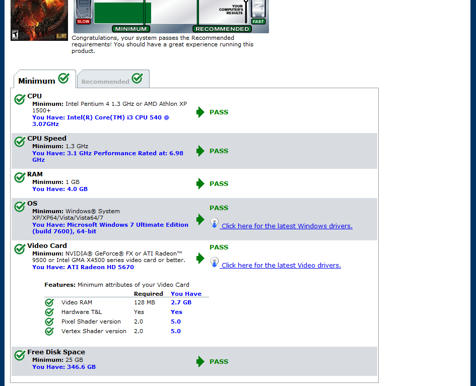
Task: Click the 5.0 Vertex Shader value
Action: click(176, 331)
